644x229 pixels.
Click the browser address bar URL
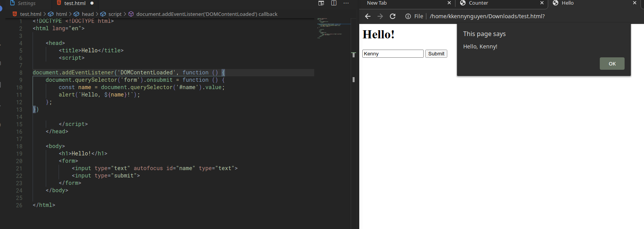[x=487, y=16]
